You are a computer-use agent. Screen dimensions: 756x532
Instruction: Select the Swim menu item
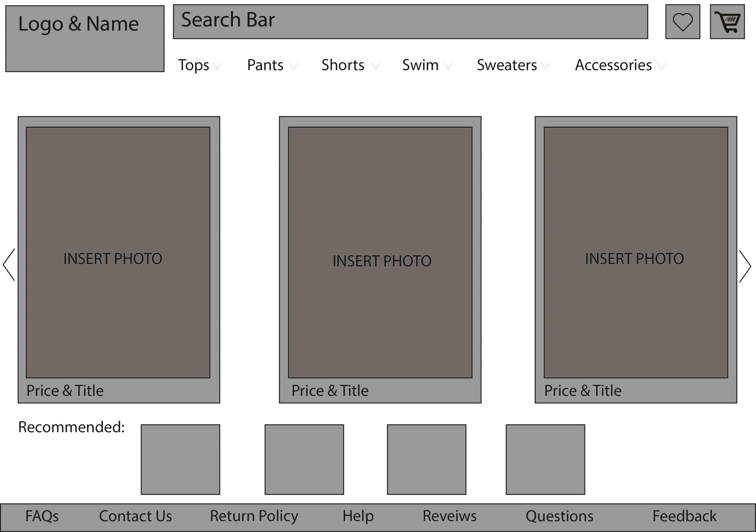pos(420,65)
